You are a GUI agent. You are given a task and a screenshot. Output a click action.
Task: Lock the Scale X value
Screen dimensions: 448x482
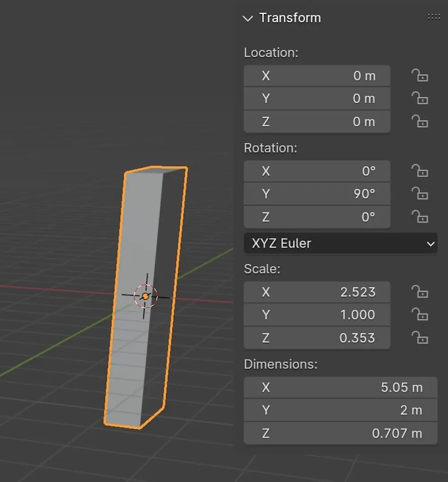[x=419, y=292]
